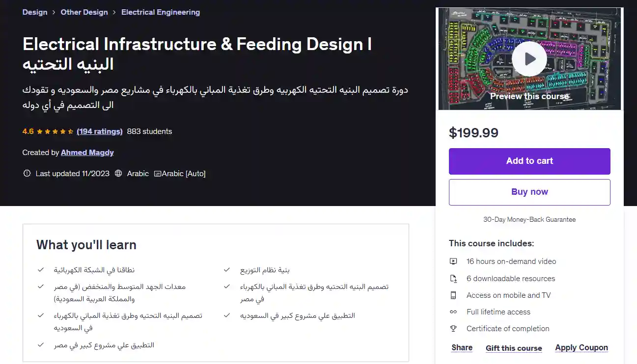Viewport: 637px width, 364px height.
Task: Click the last updated clock icon
Action: point(27,173)
